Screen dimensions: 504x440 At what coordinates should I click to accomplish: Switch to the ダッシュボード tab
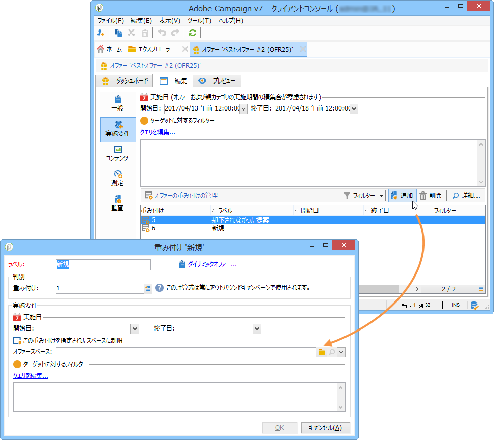click(125, 80)
